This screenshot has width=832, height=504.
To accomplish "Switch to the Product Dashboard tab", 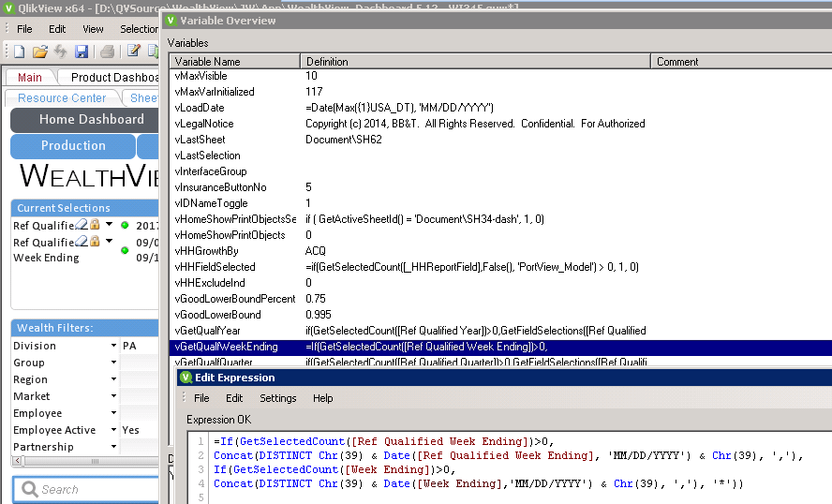I will point(115,78).
